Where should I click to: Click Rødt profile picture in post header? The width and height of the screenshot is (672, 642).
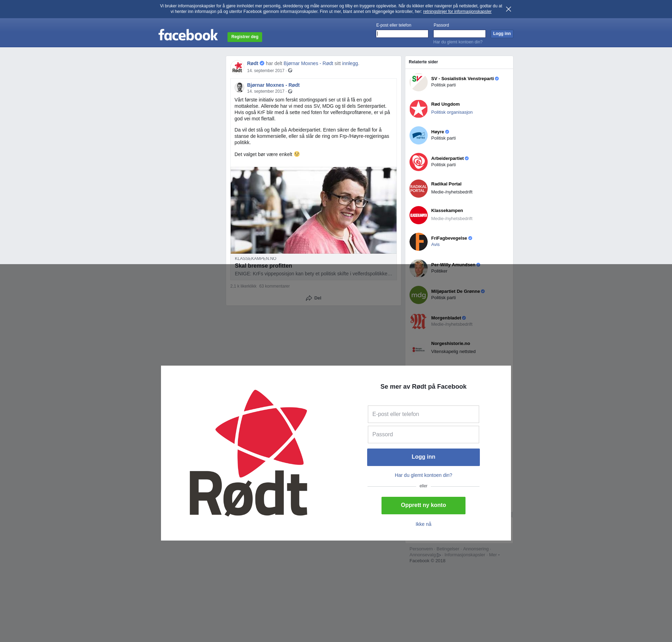coord(237,67)
